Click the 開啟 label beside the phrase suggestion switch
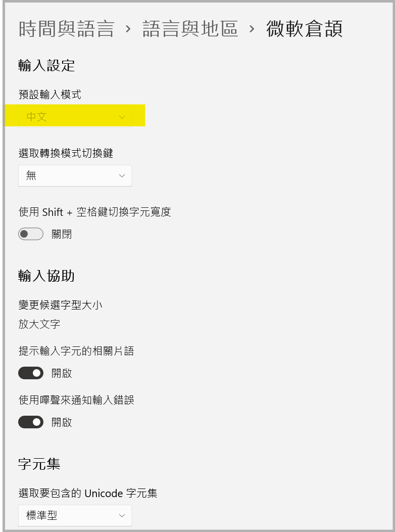395x532 pixels. [x=61, y=373]
